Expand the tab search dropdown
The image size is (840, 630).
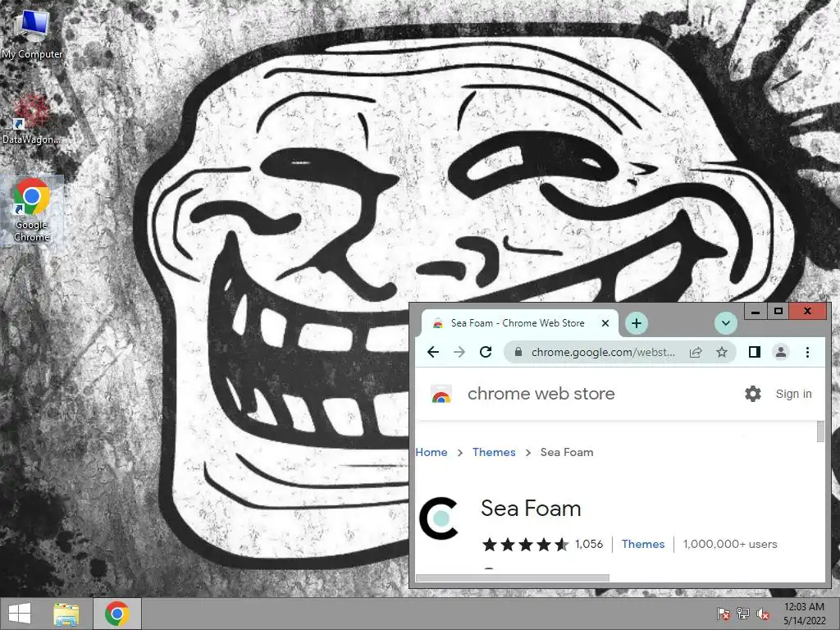pos(726,323)
